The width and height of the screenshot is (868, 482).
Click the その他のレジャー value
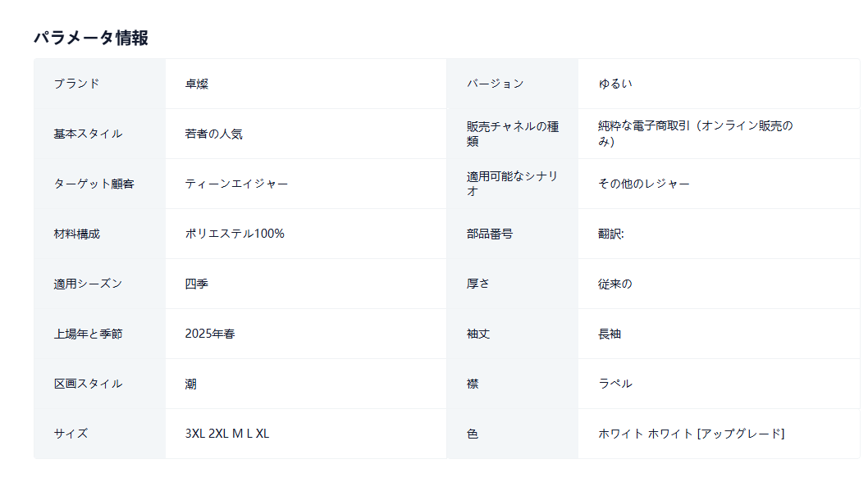point(644,184)
